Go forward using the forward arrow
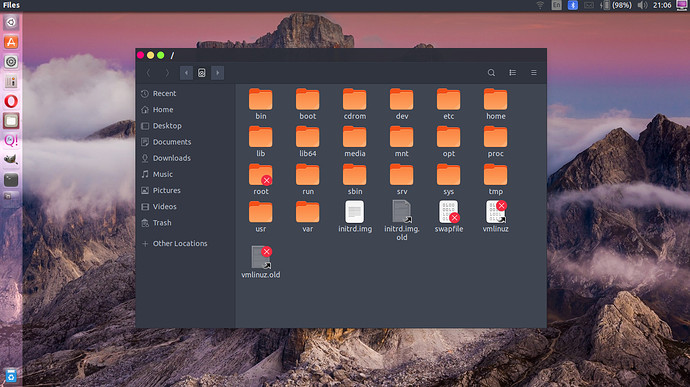690x387 pixels. point(167,73)
